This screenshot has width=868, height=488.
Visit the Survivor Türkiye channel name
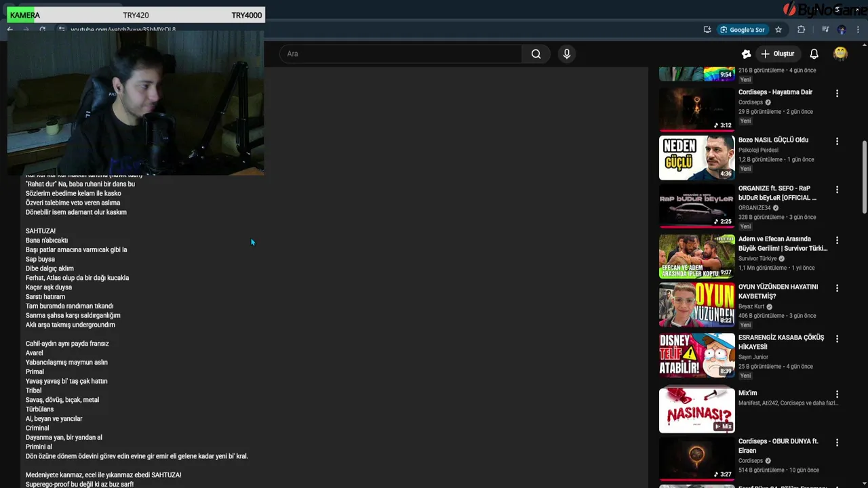(757, 258)
